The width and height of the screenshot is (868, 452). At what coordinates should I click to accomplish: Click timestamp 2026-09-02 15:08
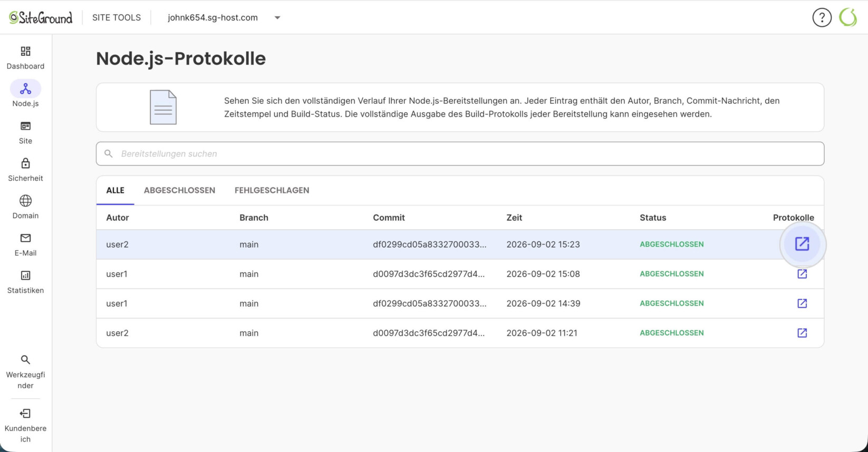543,274
